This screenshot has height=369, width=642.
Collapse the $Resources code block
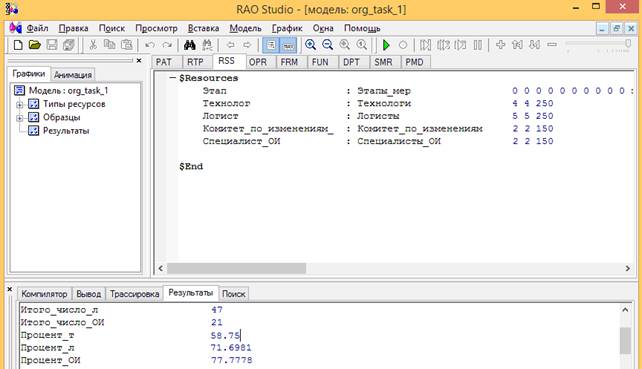click(x=172, y=78)
